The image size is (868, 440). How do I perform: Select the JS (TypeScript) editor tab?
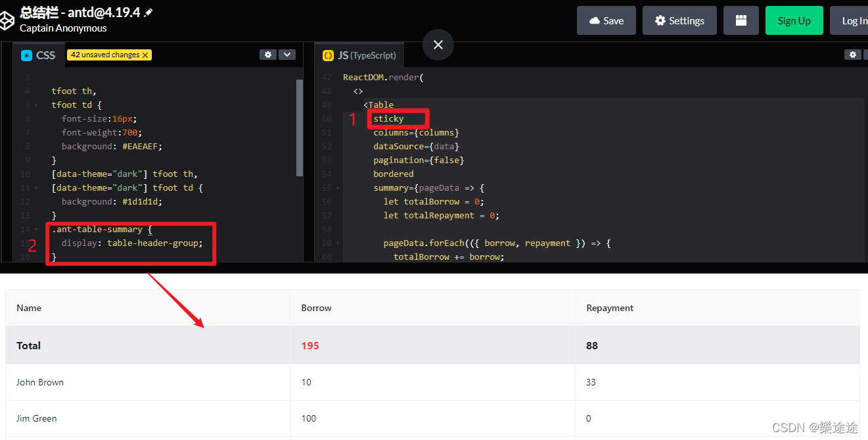point(359,55)
